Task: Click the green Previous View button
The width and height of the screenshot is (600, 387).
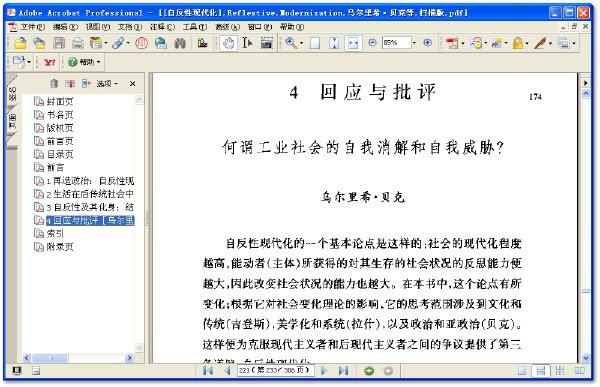Action: click(x=369, y=371)
